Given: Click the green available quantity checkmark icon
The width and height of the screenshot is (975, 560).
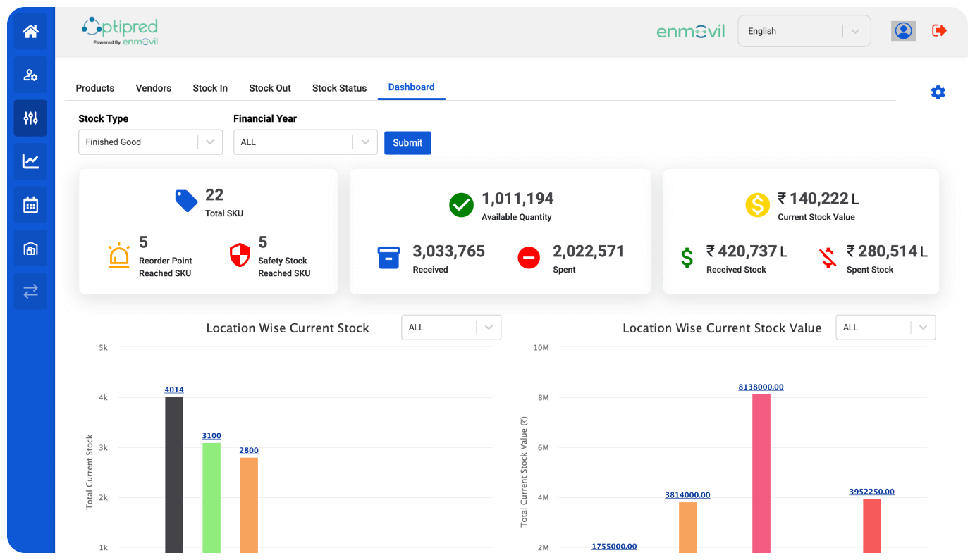Looking at the screenshot, I should [x=461, y=205].
